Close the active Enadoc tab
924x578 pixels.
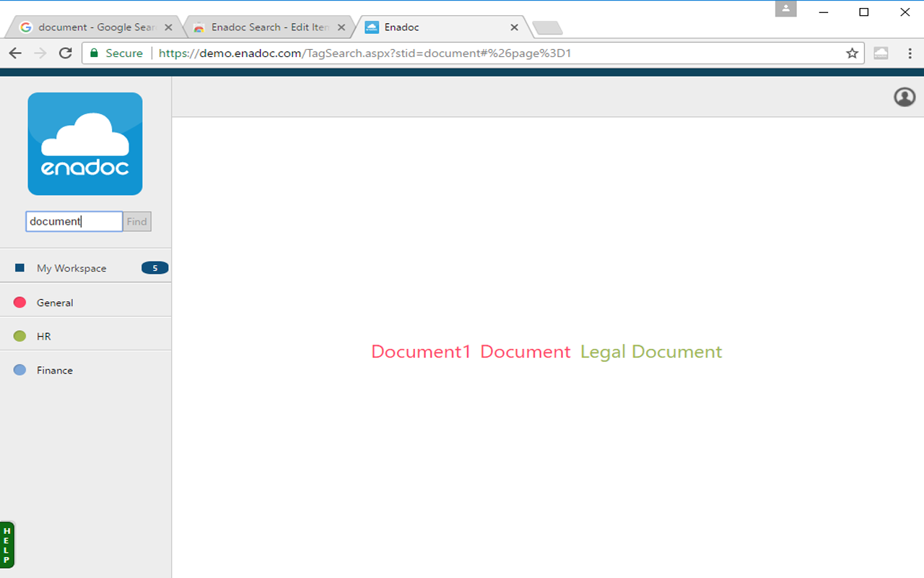[514, 27]
